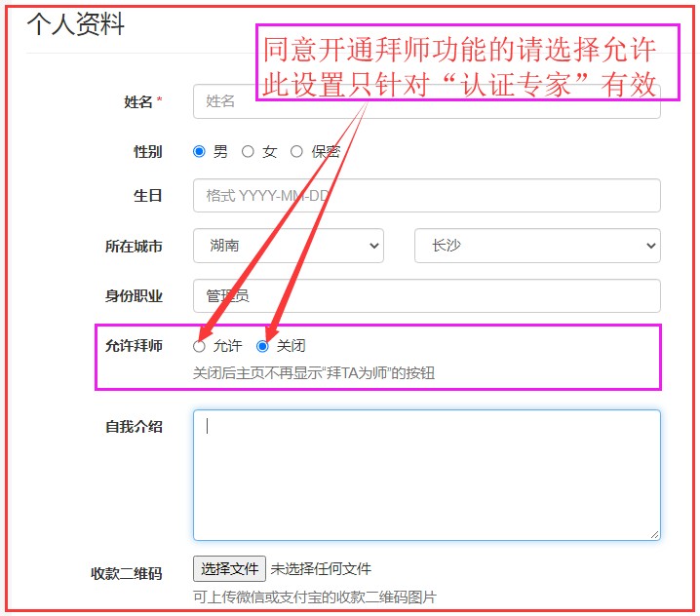Click the 未选择任何文件 status text
Screen dimensions: 700x616
(x=321, y=569)
